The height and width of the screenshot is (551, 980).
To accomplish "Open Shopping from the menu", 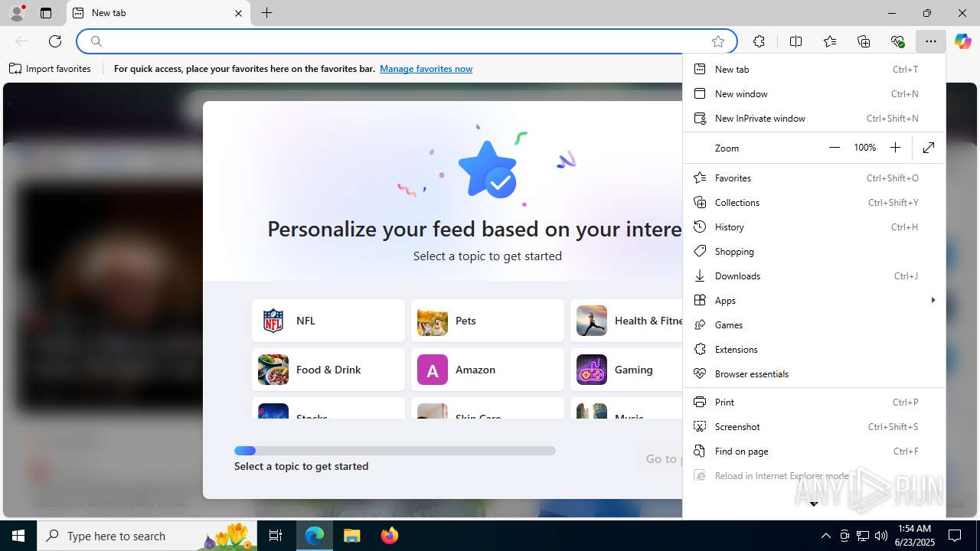I will click(814, 251).
